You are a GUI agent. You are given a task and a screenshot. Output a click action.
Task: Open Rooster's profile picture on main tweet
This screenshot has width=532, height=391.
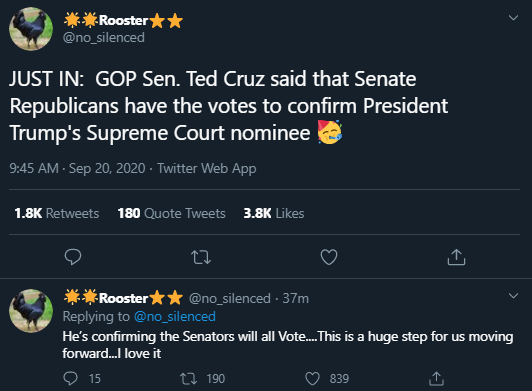click(31, 29)
